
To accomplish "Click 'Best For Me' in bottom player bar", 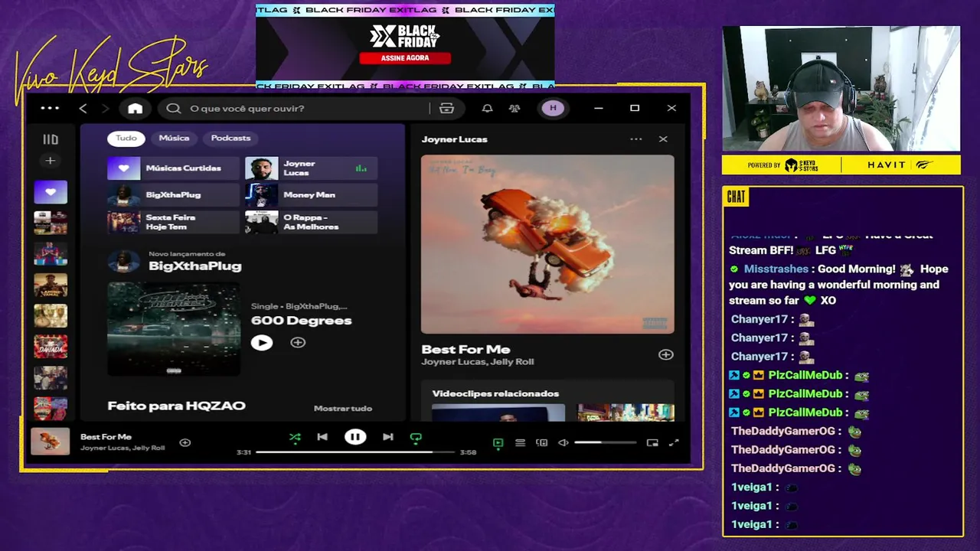I will click(106, 437).
